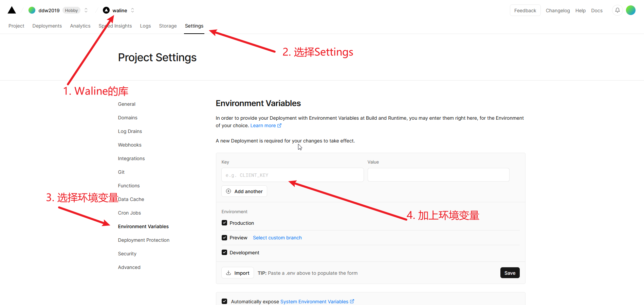Screen dimensions: 644x305
Task: Open Select custom branch option
Action: click(277, 238)
